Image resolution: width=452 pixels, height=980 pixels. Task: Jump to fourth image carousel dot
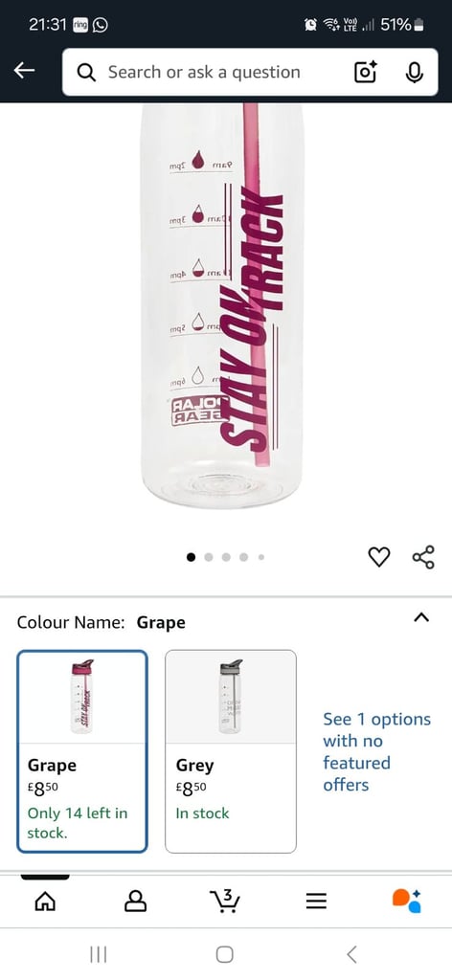pyautogui.click(x=244, y=557)
